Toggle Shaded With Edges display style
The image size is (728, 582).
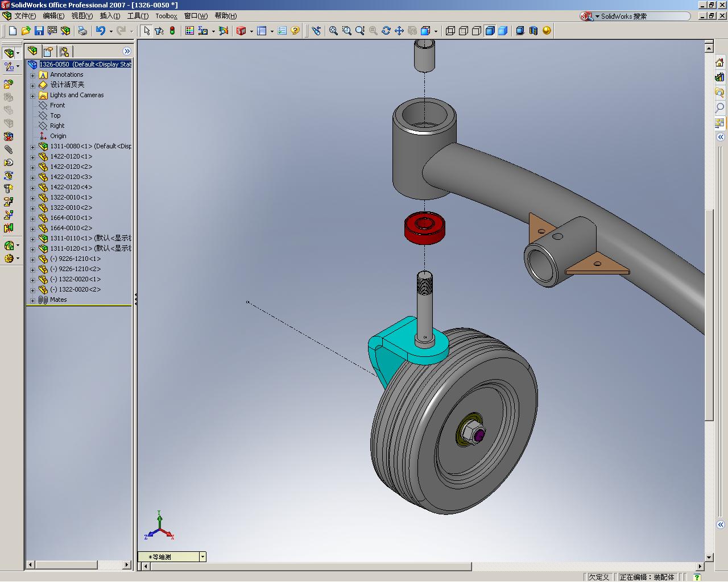(x=490, y=31)
